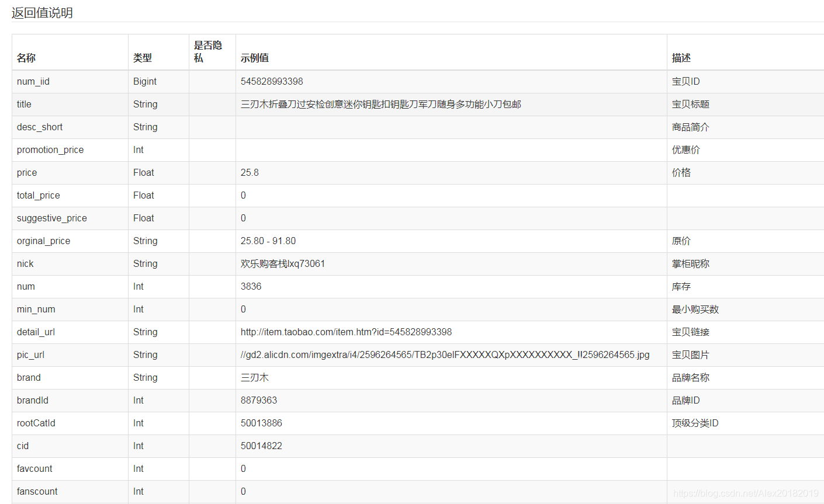The image size is (824, 504).
Task: Click the '商品简介' description cell
Action: point(691,127)
